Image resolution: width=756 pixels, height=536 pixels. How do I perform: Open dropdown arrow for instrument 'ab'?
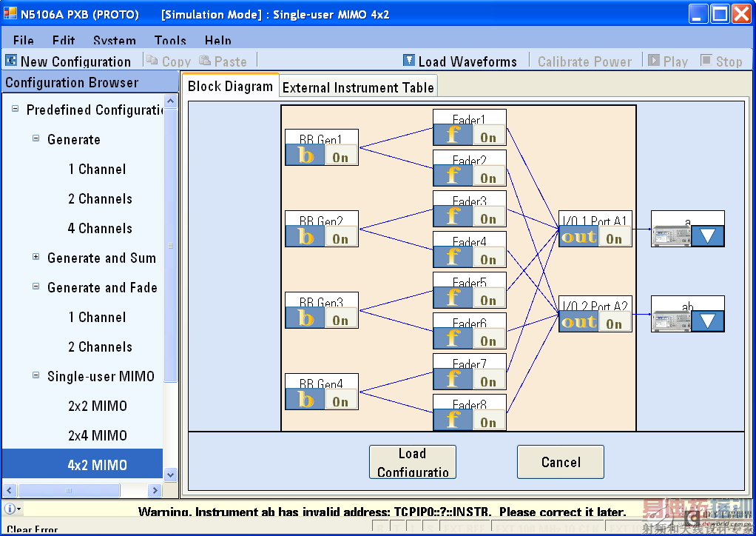coord(707,321)
